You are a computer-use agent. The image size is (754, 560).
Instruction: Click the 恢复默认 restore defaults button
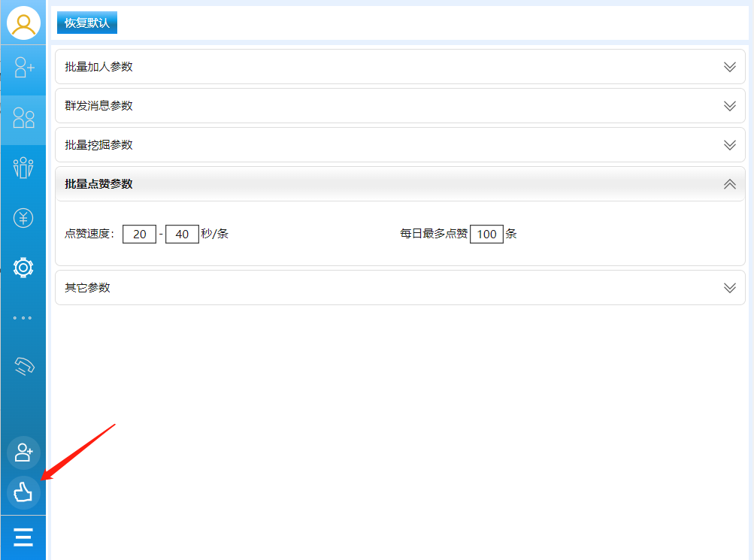[87, 23]
